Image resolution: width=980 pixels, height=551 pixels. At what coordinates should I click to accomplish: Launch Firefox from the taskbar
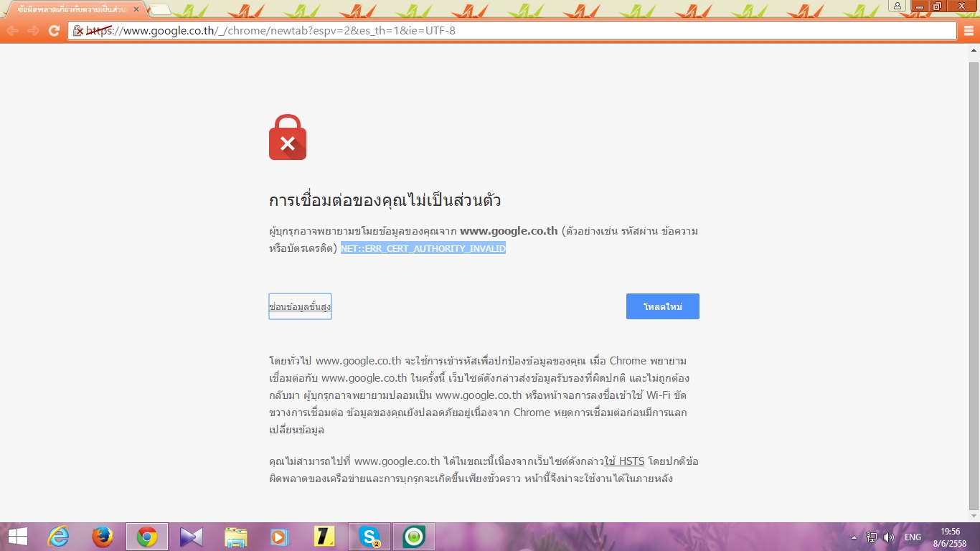click(x=103, y=537)
